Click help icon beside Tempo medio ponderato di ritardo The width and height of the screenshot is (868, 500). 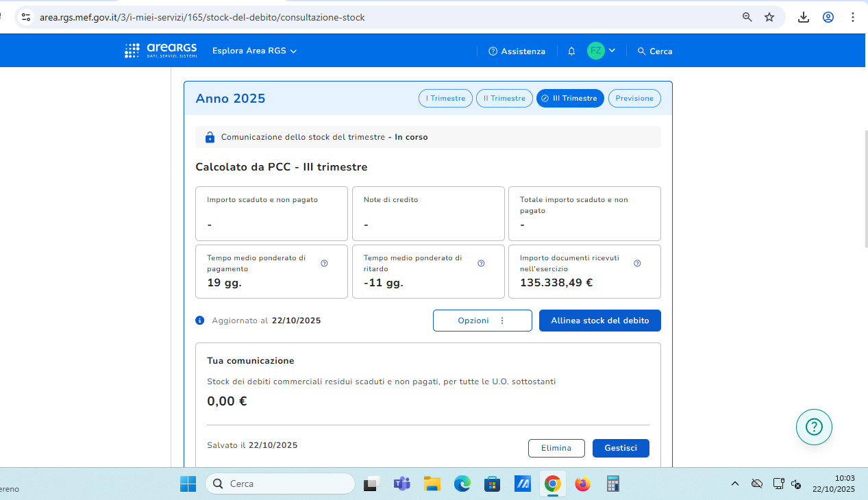pos(481,263)
